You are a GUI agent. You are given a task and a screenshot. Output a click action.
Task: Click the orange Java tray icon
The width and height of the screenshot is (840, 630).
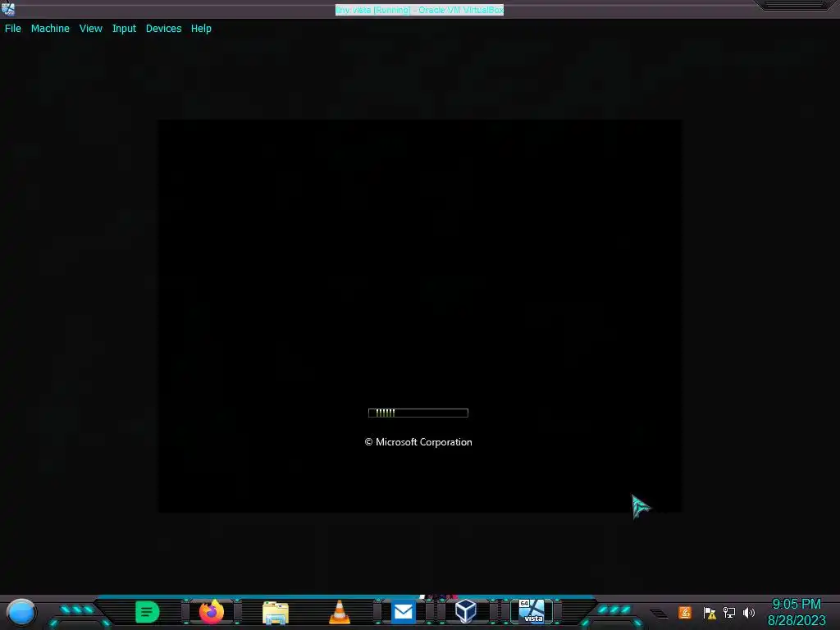click(685, 612)
